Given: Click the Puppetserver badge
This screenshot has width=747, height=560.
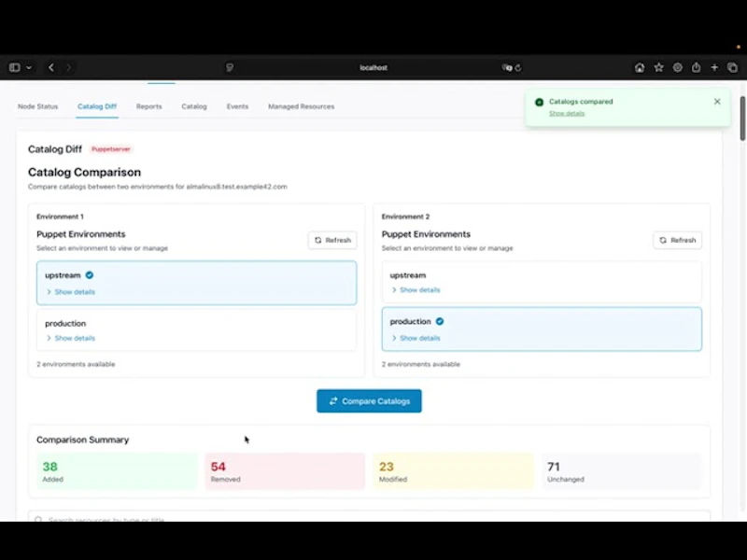Looking at the screenshot, I should pyautogui.click(x=111, y=149).
